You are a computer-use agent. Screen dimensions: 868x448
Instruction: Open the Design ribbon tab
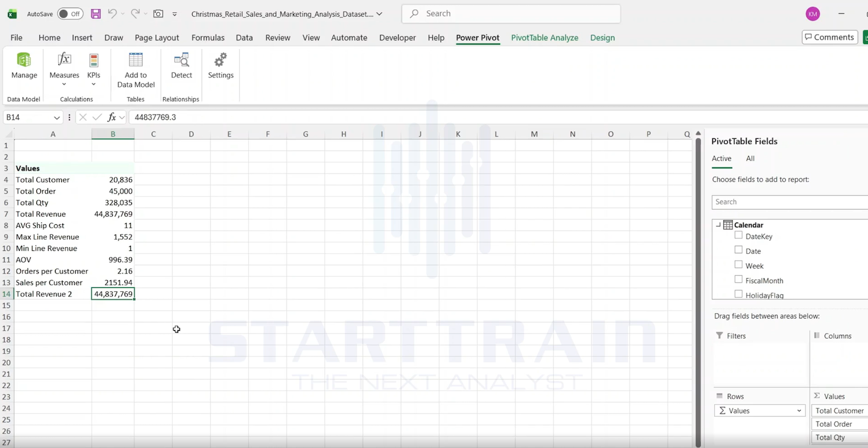click(602, 38)
